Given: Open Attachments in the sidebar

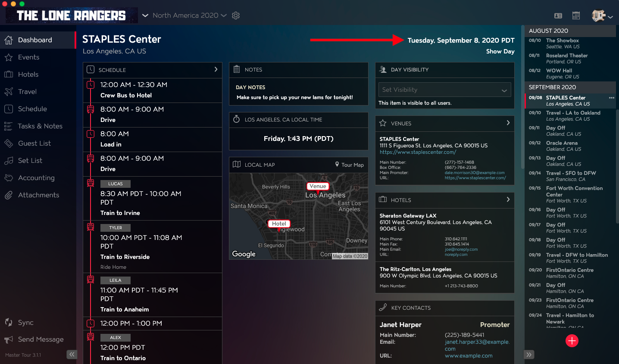Looking at the screenshot, I should tap(38, 195).
